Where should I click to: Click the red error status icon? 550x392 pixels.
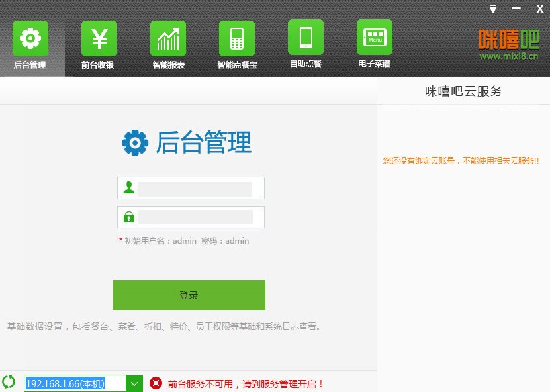156,383
